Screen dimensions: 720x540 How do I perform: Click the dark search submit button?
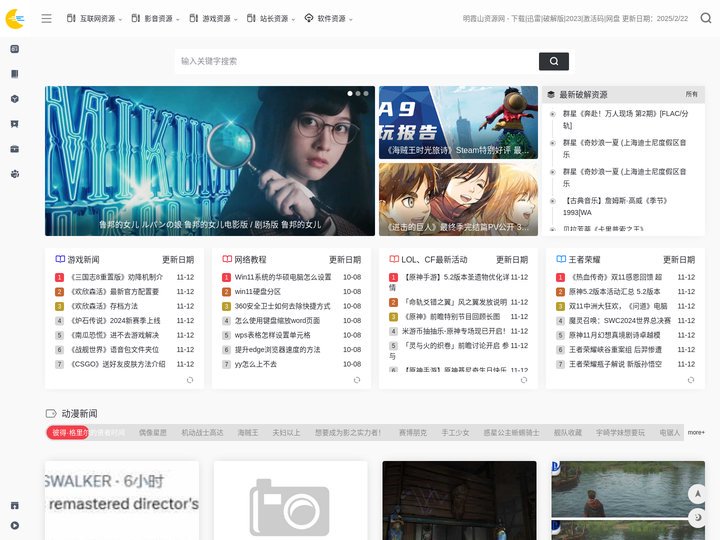click(554, 61)
